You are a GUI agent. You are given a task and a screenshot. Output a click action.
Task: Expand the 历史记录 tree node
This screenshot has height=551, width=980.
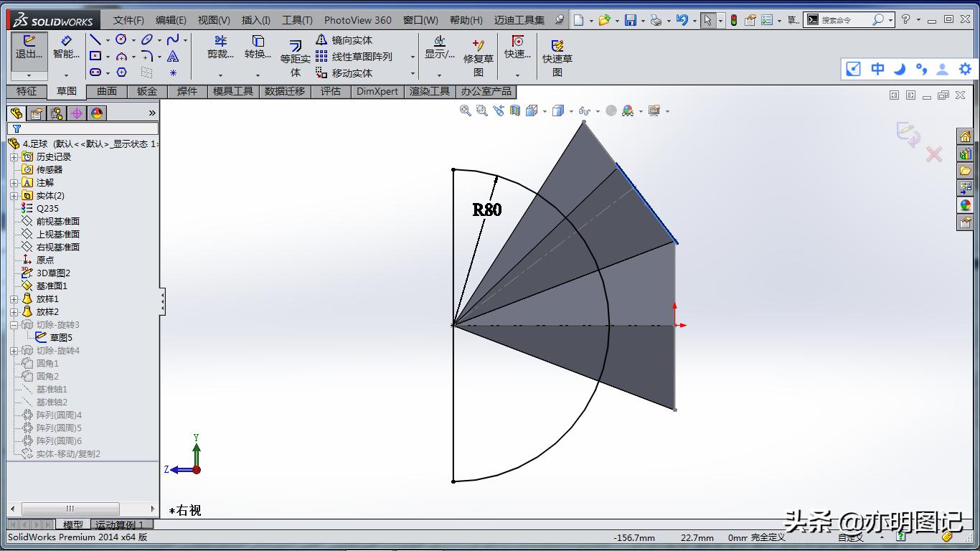(14, 157)
